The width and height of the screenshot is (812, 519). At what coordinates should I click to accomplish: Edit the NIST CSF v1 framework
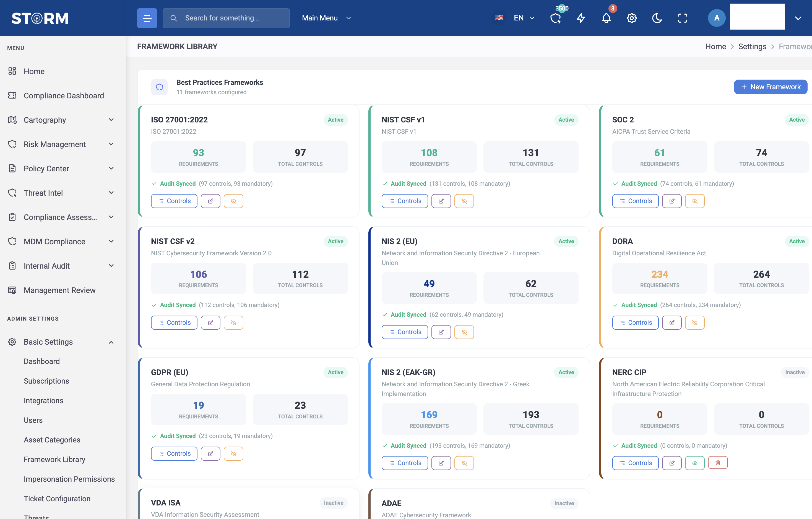(441, 201)
